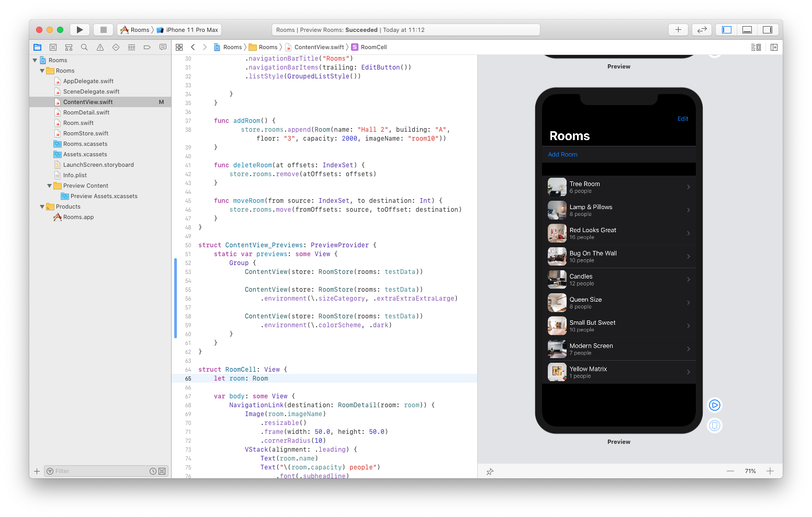Open the Test navigator diamond icon
This screenshot has width=812, height=517.
[116, 47]
